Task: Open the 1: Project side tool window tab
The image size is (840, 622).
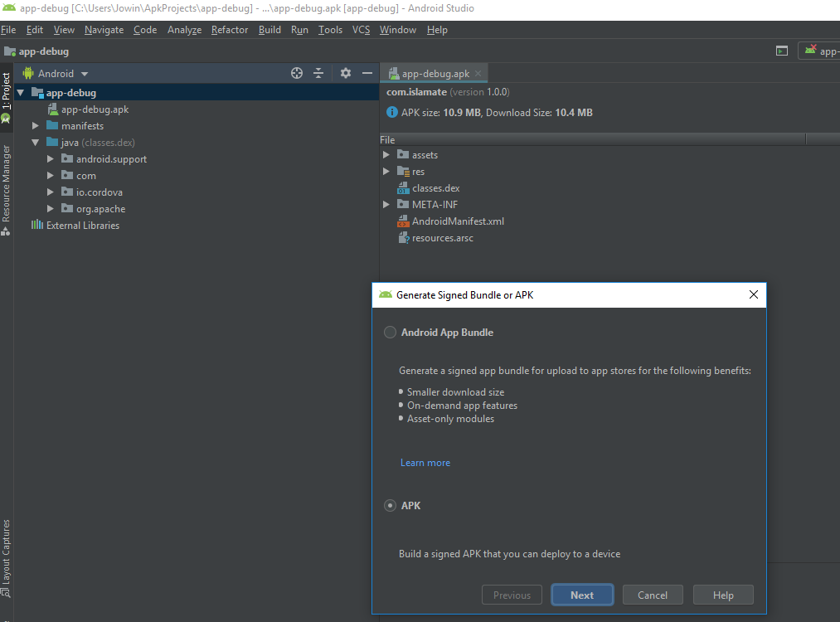Action: coord(6,98)
